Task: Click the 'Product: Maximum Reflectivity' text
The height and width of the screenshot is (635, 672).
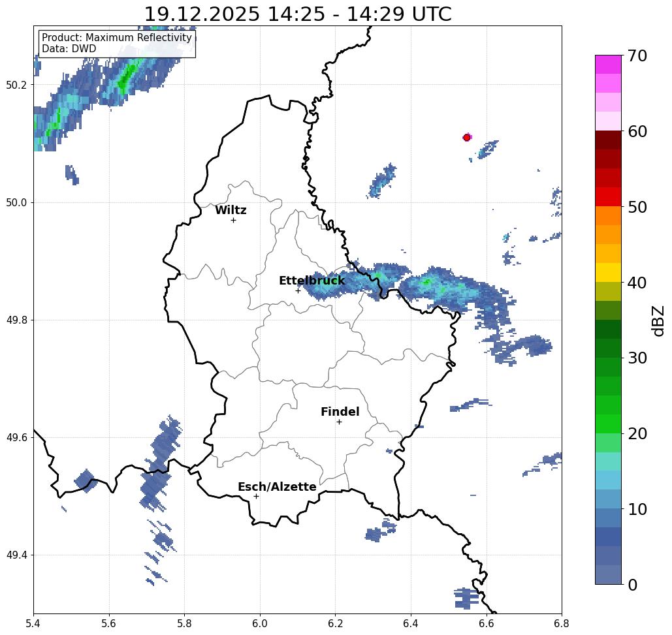Action: [116, 38]
